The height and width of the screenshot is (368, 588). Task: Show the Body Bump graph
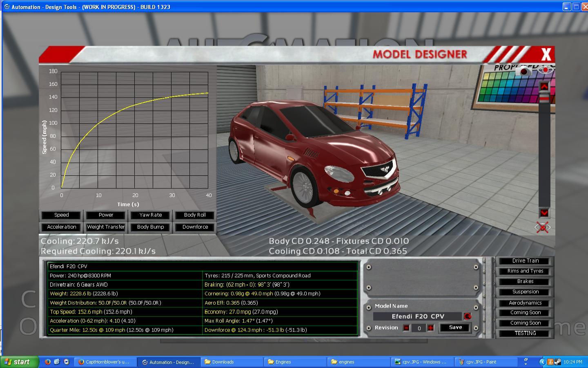150,227
